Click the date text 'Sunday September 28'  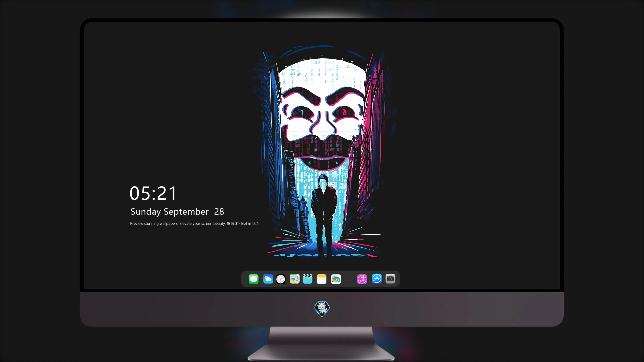[x=177, y=212]
